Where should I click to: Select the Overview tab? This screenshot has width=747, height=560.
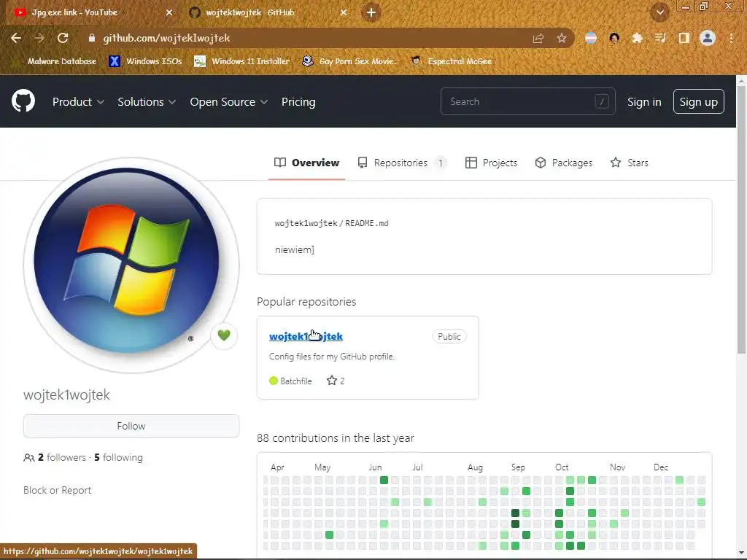pyautogui.click(x=307, y=163)
